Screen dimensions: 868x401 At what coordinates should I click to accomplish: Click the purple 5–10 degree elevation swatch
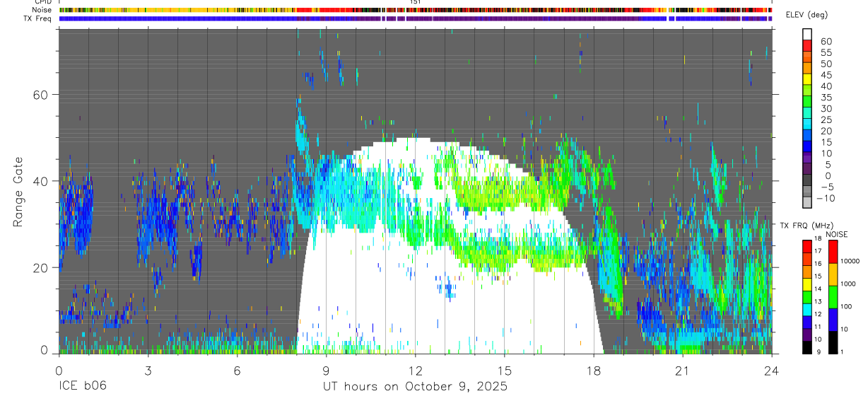(x=807, y=158)
